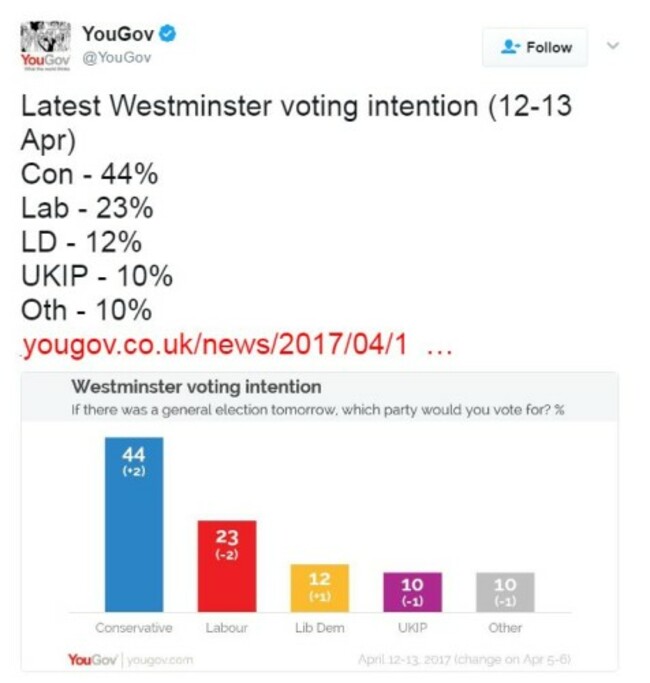This screenshot has width=650, height=683.
Task: Click the Conservative axis label
Action: click(x=134, y=628)
